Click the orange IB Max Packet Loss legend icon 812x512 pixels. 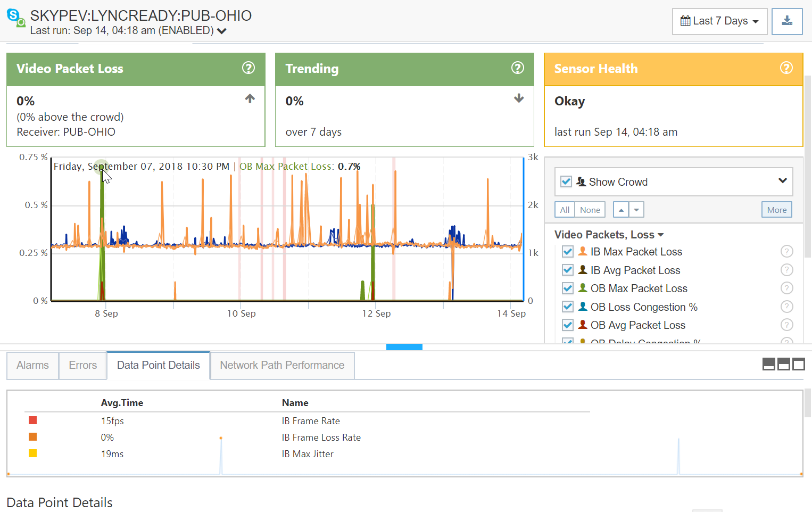[583, 251]
